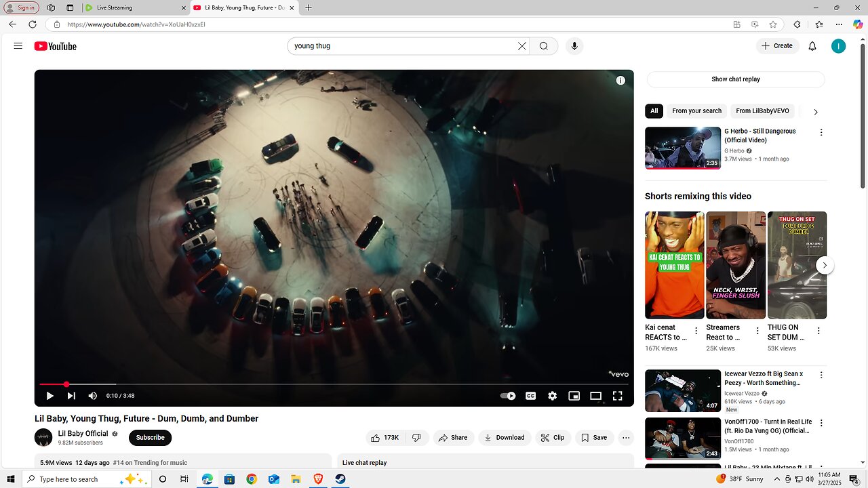This screenshot has height=488, width=868.
Task: Open more actions under the video
Action: tap(626, 438)
